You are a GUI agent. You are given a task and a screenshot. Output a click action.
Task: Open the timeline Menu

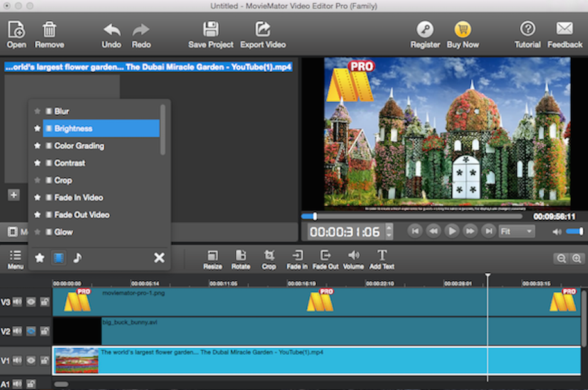click(14, 258)
